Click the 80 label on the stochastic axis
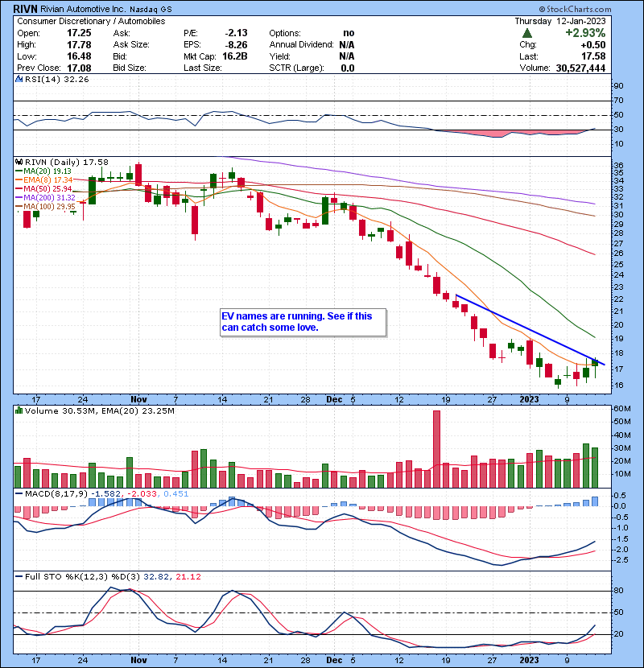The image size is (644, 668). (618, 591)
